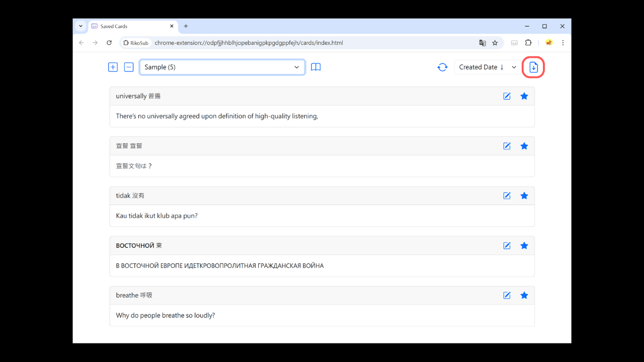The height and width of the screenshot is (362, 644).
Task: Toggle star on the 'breathe' card
Action: pyautogui.click(x=524, y=295)
